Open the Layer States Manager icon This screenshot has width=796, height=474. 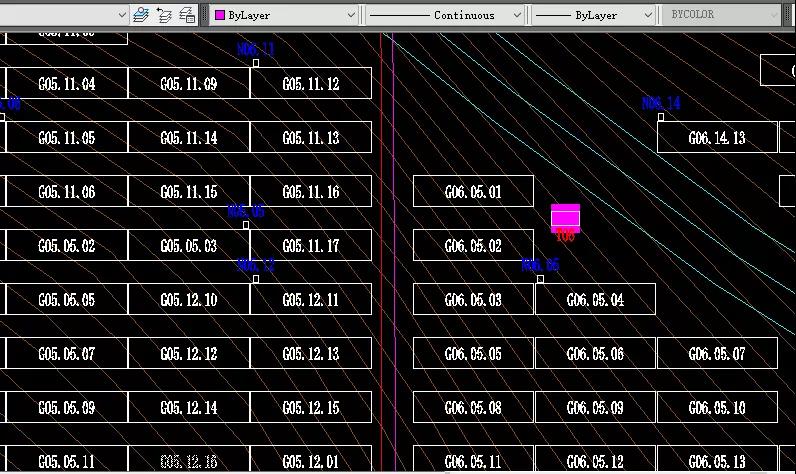click(x=188, y=15)
